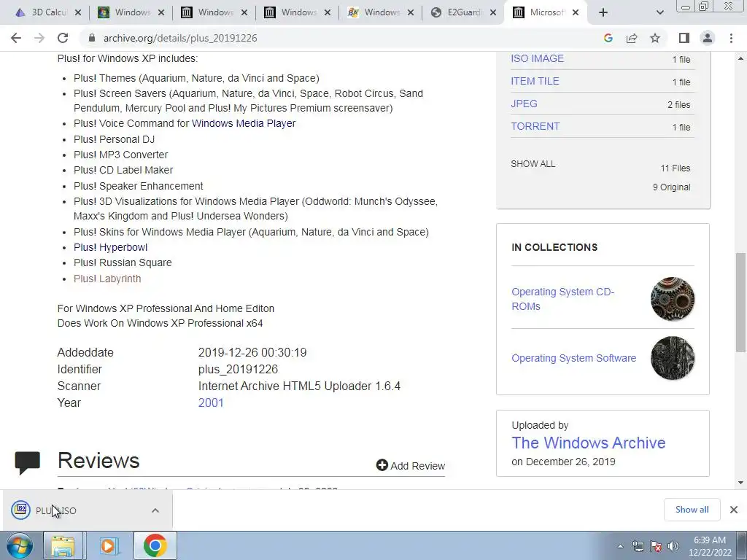747x560 pixels.
Task: Open the ITEM TILE download option
Action: pyautogui.click(x=535, y=81)
